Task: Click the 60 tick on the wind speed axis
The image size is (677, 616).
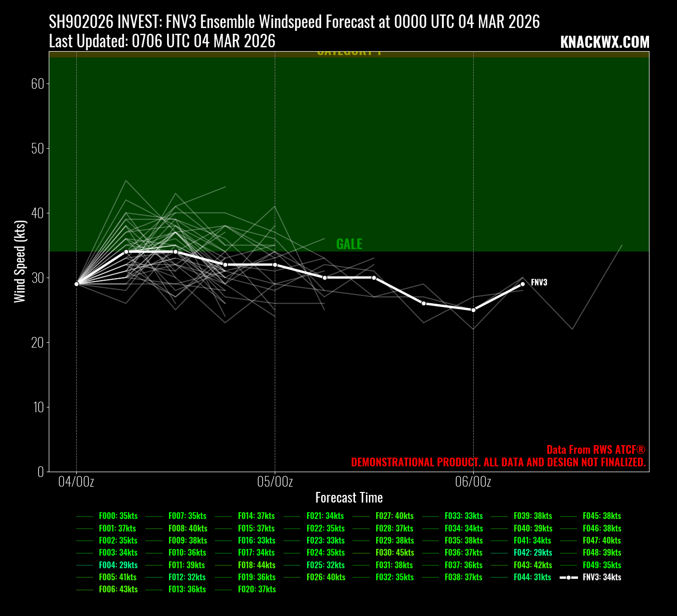Action: (x=37, y=84)
